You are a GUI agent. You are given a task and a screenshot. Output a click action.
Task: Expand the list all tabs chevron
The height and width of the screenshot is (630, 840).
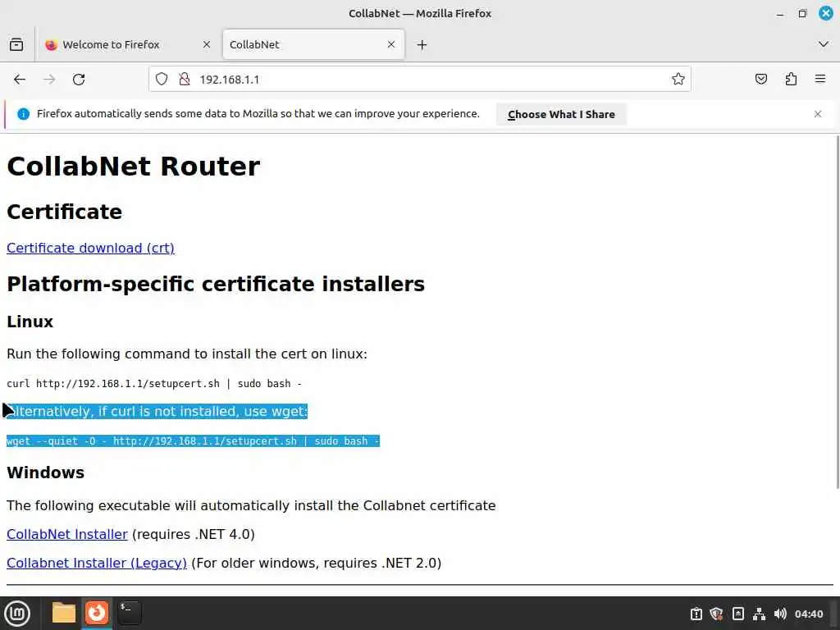pos(824,44)
